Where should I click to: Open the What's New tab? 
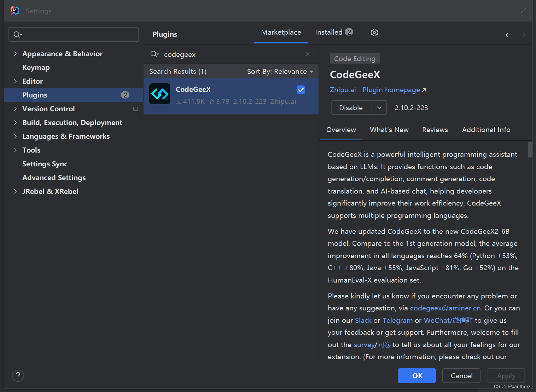(x=389, y=130)
